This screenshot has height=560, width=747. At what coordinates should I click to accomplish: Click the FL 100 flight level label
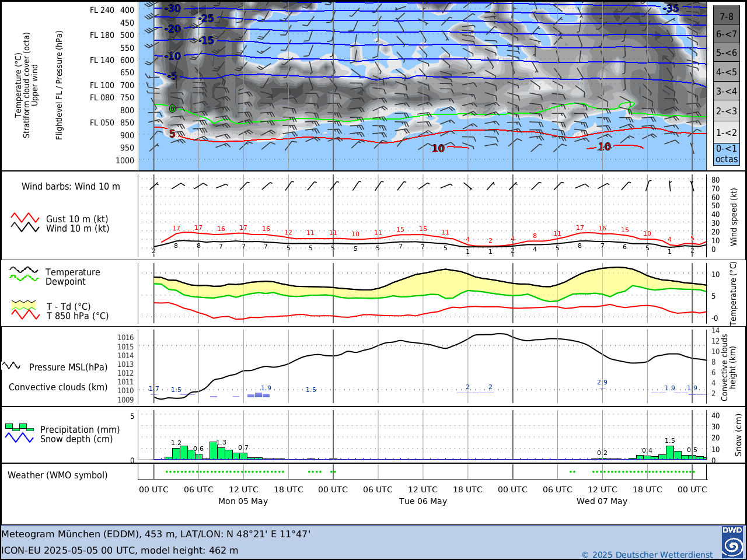pyautogui.click(x=102, y=85)
